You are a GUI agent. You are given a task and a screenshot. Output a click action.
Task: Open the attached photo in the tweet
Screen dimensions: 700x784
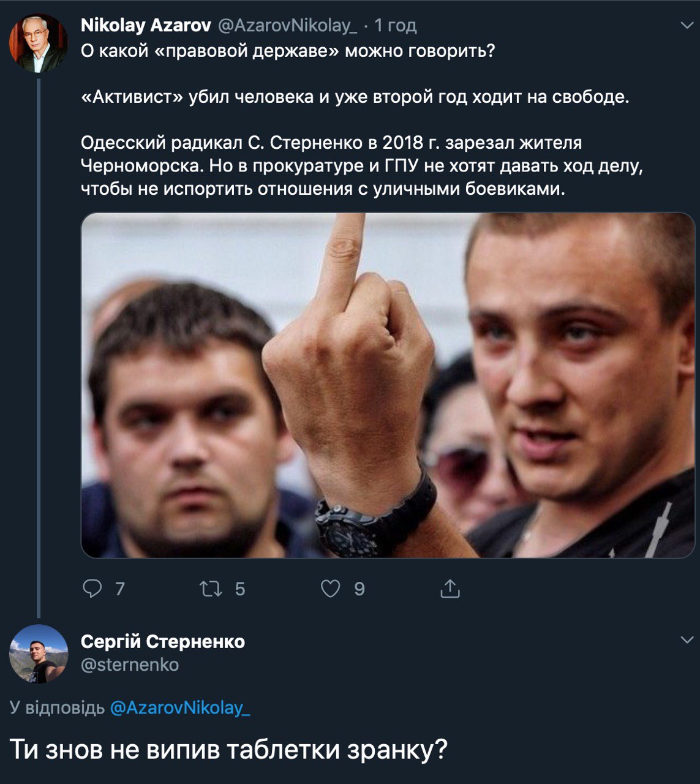click(x=388, y=385)
